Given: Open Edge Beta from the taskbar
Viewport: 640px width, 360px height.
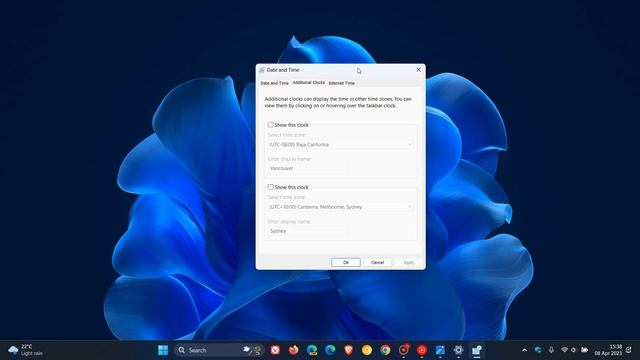Looking at the screenshot, I should pyautogui.click(x=312, y=350).
